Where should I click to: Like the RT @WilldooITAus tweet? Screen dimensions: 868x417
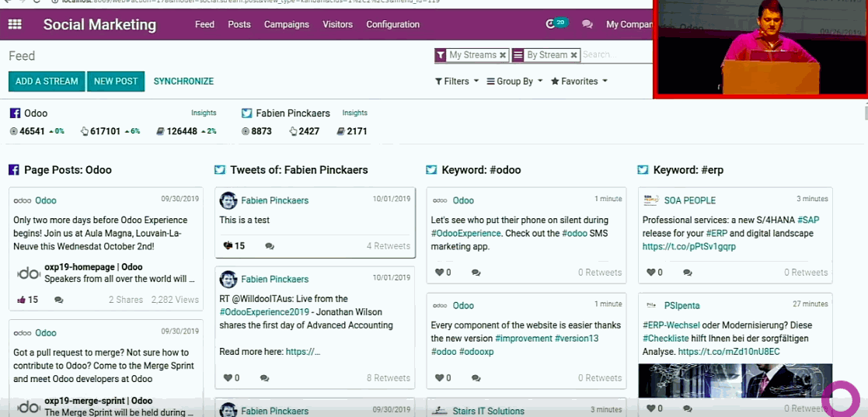click(228, 377)
